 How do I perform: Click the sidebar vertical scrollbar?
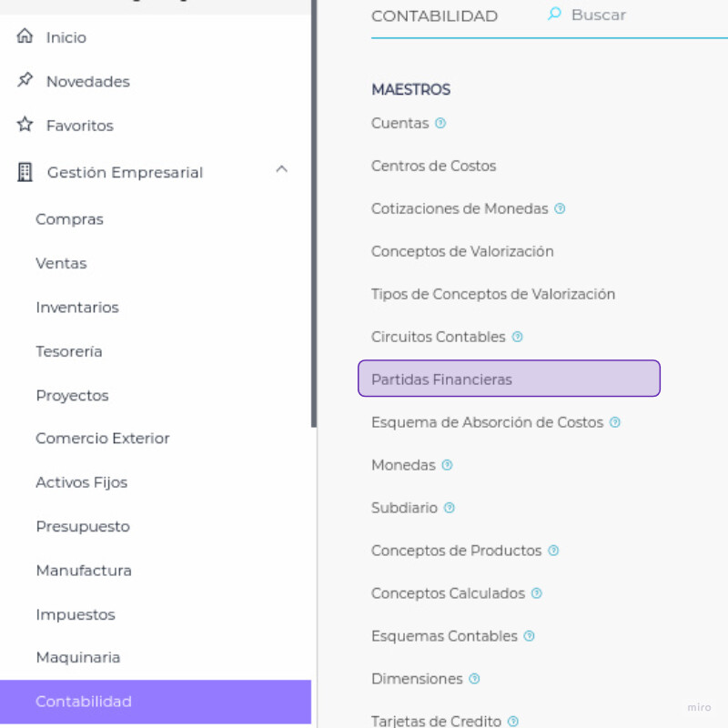coord(314,214)
